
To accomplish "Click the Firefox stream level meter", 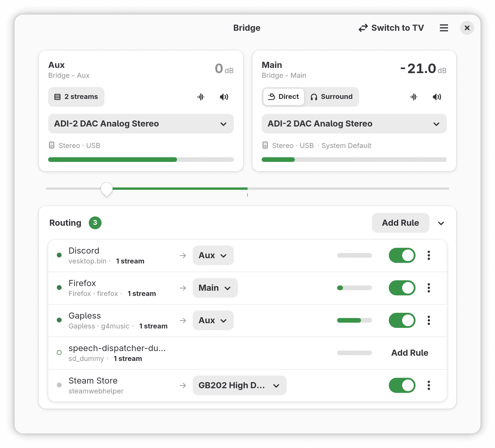I will point(355,288).
